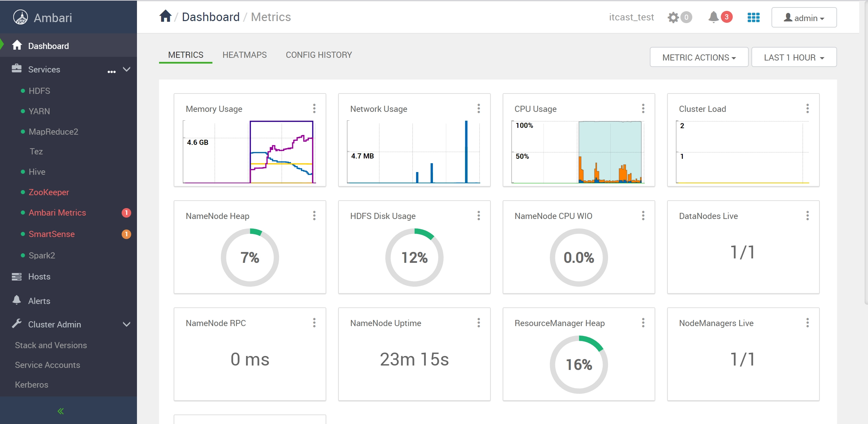Open CPU Usage widget options menu
868x424 pixels.
tap(643, 108)
